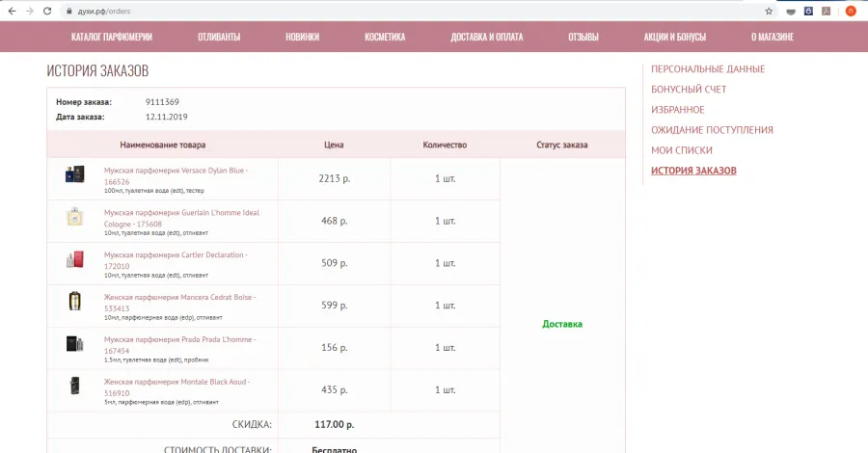Screen dimensions: 868x453
Task: Open Montale Black Aoud product link
Action: [177, 387]
